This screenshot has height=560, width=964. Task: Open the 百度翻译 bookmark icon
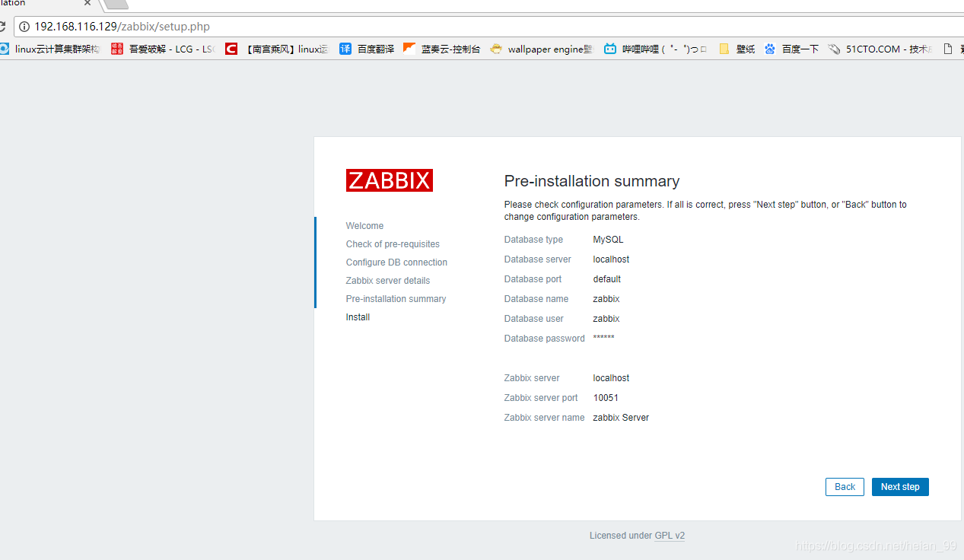pyautogui.click(x=345, y=49)
